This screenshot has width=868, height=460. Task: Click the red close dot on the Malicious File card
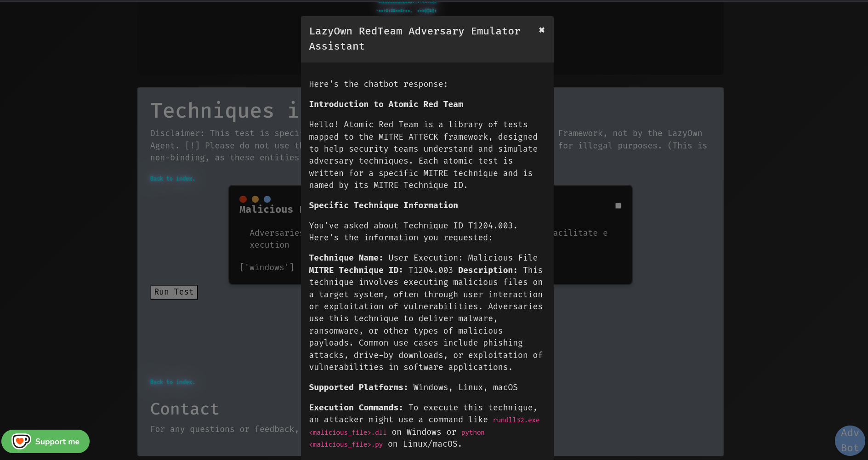click(243, 199)
